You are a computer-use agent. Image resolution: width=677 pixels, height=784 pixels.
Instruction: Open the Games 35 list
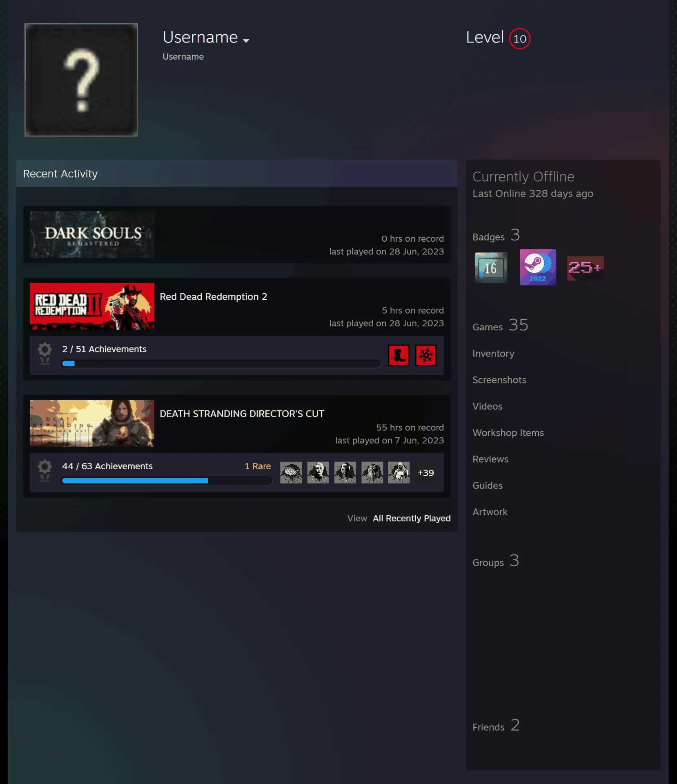[x=500, y=325]
